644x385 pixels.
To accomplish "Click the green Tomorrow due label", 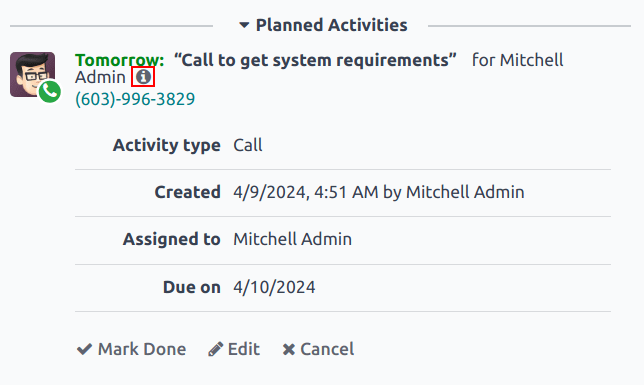I will 120,60.
